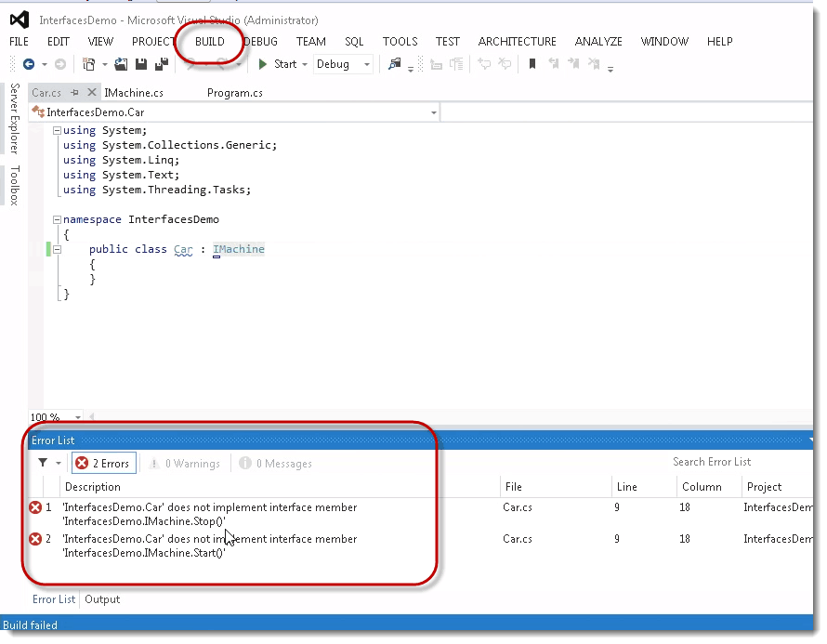Select the IMachine.Stop() error row
This screenshot has height=644, width=827.
tap(421, 514)
